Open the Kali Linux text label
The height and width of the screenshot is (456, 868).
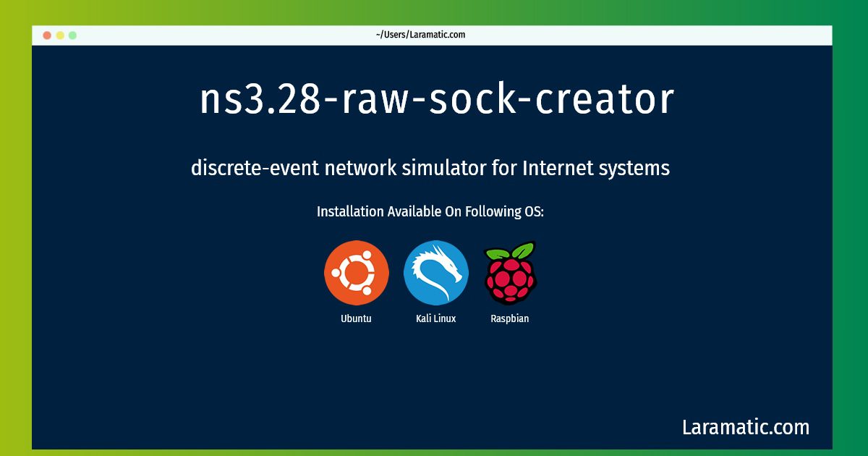click(x=436, y=318)
